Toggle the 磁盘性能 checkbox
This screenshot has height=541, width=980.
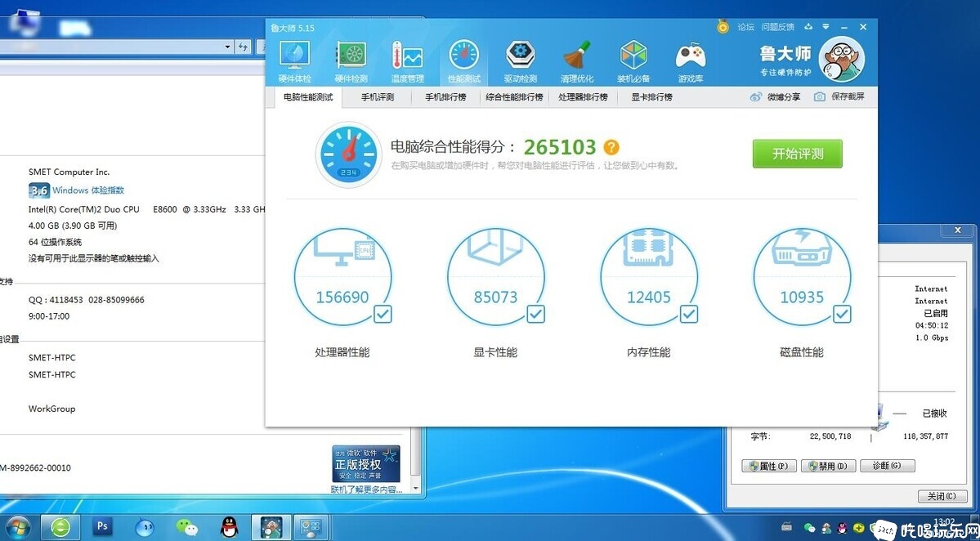(x=842, y=314)
